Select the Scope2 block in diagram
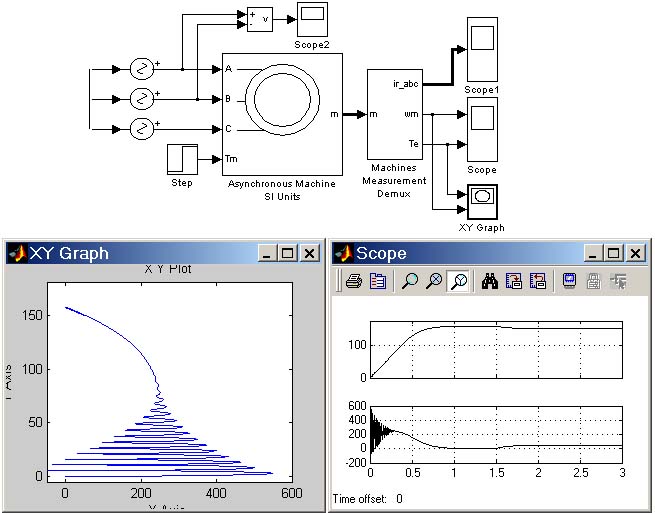 pos(312,20)
